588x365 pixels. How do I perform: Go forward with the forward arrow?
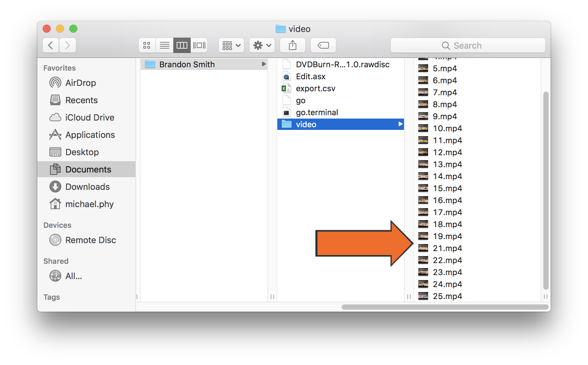coord(68,45)
